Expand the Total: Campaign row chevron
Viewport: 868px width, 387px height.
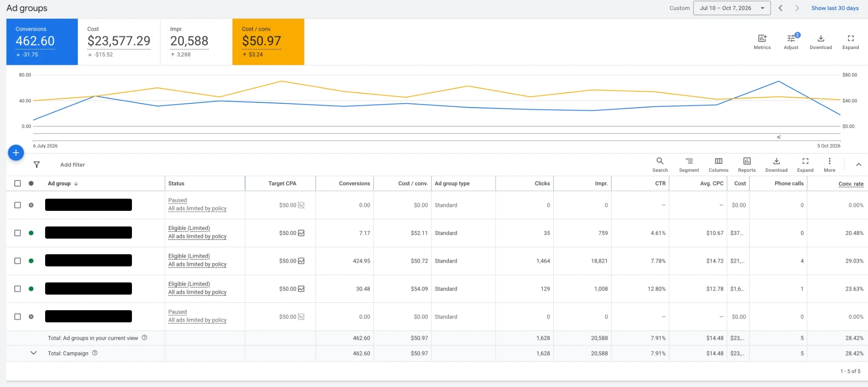tap(33, 353)
